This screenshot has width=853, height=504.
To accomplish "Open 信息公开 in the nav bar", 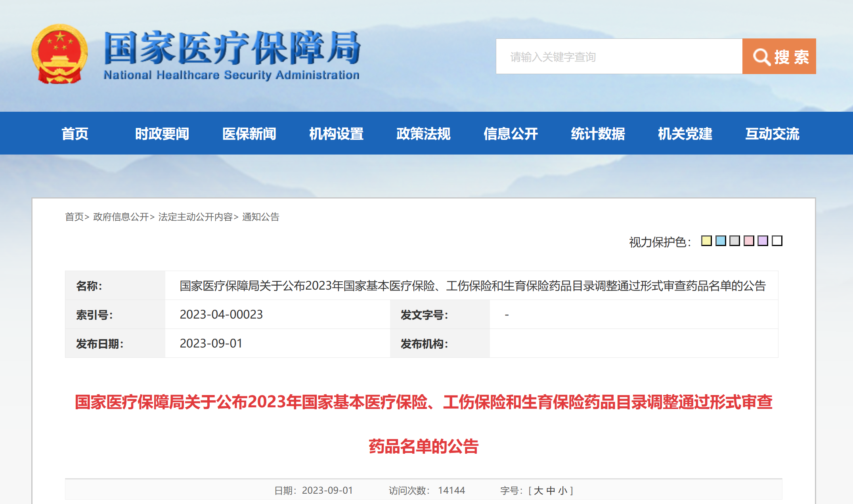I will pyautogui.click(x=511, y=134).
